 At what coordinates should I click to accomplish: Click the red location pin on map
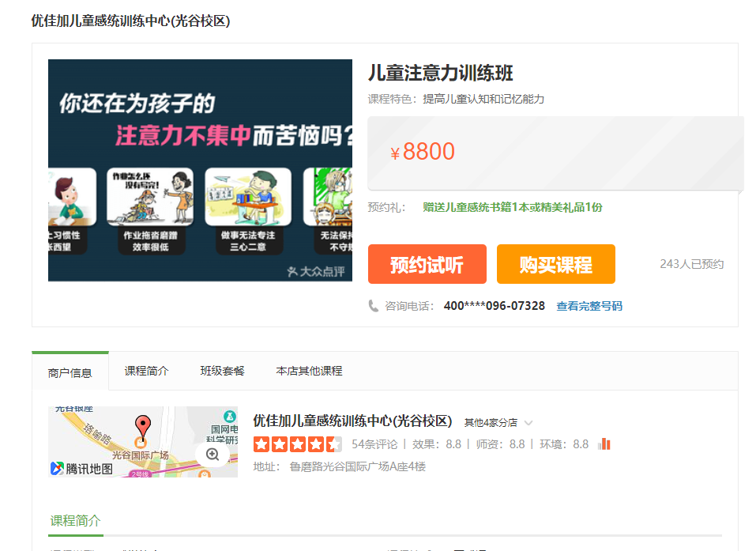(142, 425)
